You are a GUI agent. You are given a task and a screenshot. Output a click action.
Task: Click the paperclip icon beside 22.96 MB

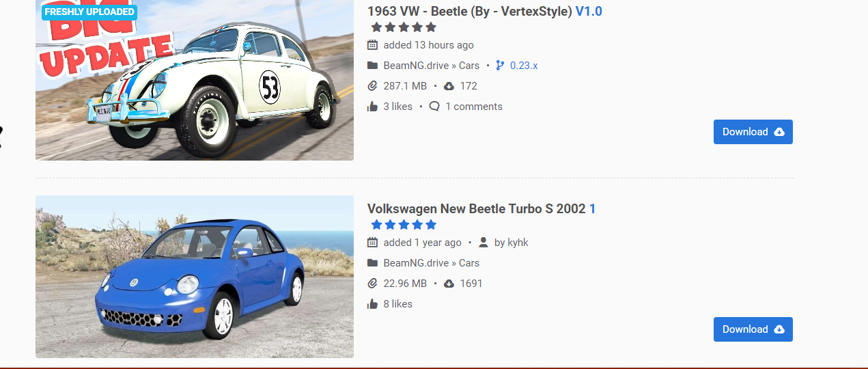point(372,284)
